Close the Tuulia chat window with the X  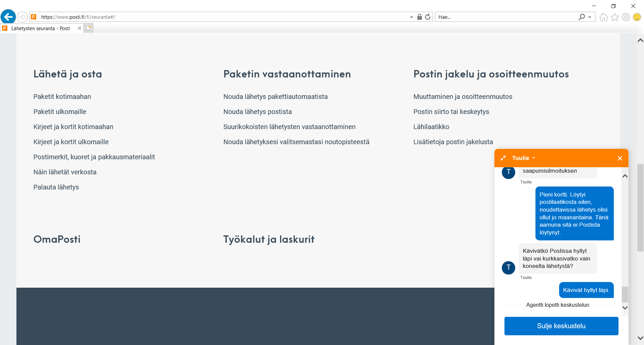coord(620,158)
